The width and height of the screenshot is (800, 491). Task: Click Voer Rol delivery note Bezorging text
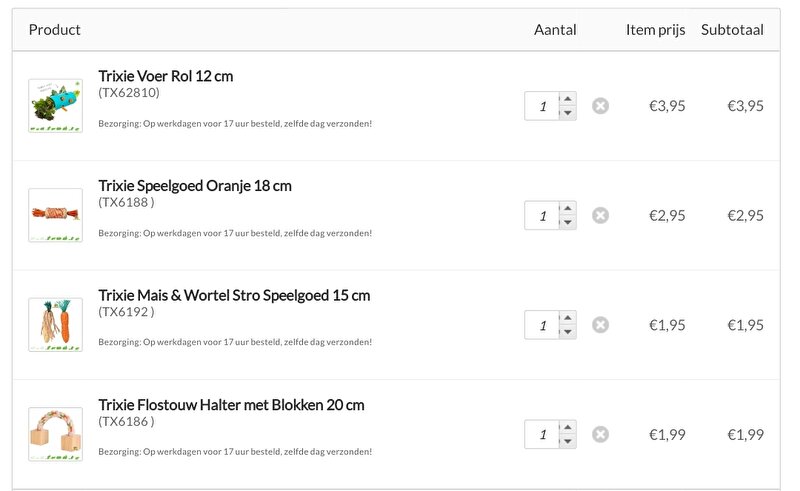pyautogui.click(x=235, y=124)
